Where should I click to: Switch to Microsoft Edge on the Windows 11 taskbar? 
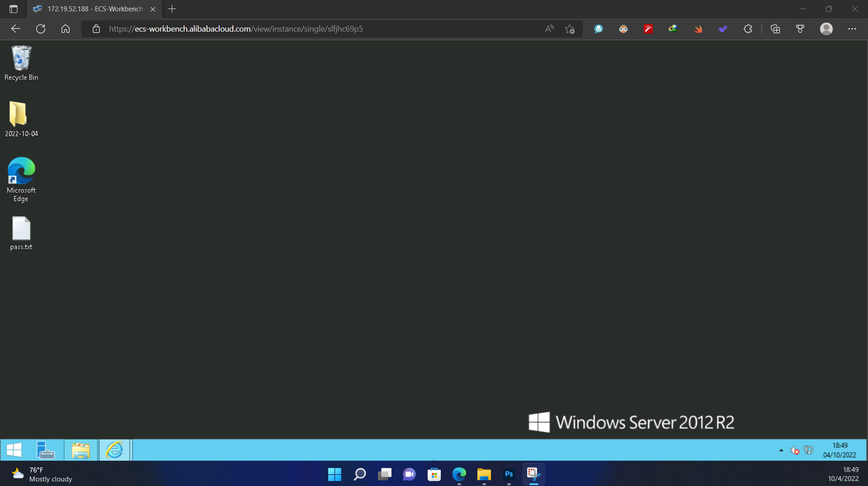pos(459,474)
